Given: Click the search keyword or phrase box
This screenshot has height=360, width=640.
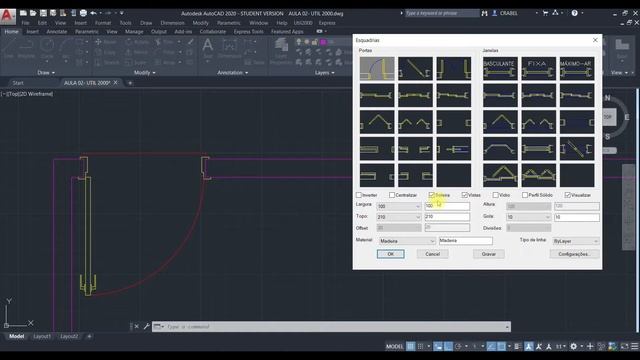Looking at the screenshot, I should 441,13.
